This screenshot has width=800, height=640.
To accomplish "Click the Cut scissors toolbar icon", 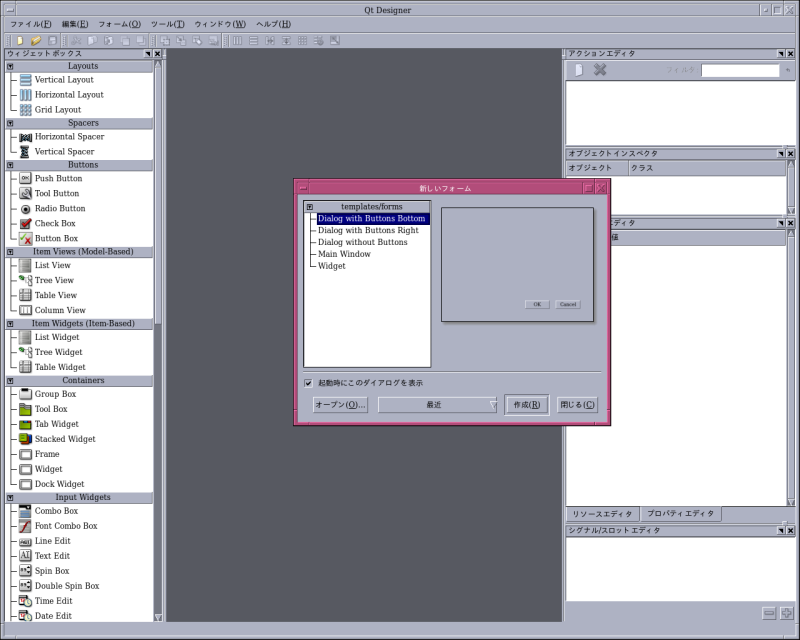I will (x=76, y=40).
